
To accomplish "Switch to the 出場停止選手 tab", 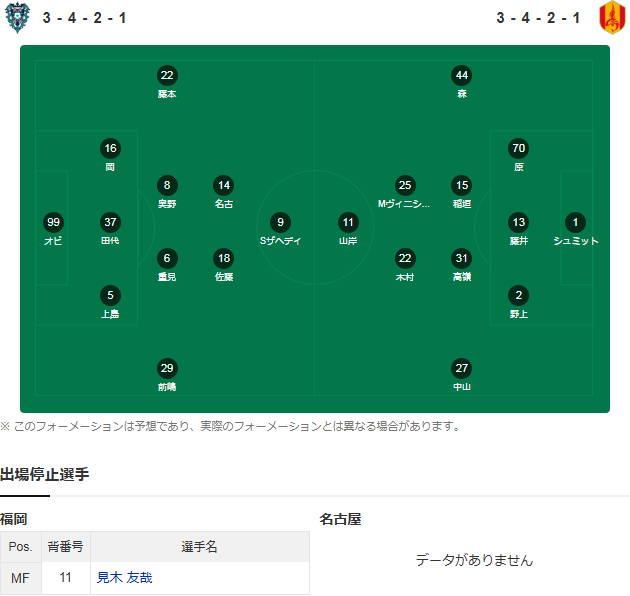I will pyautogui.click(x=45, y=474).
